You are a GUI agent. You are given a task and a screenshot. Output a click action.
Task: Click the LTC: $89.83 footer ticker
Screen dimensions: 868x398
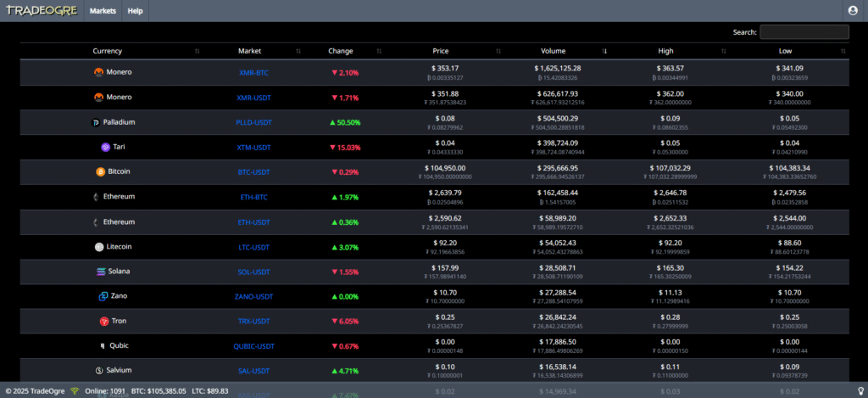click(x=210, y=391)
